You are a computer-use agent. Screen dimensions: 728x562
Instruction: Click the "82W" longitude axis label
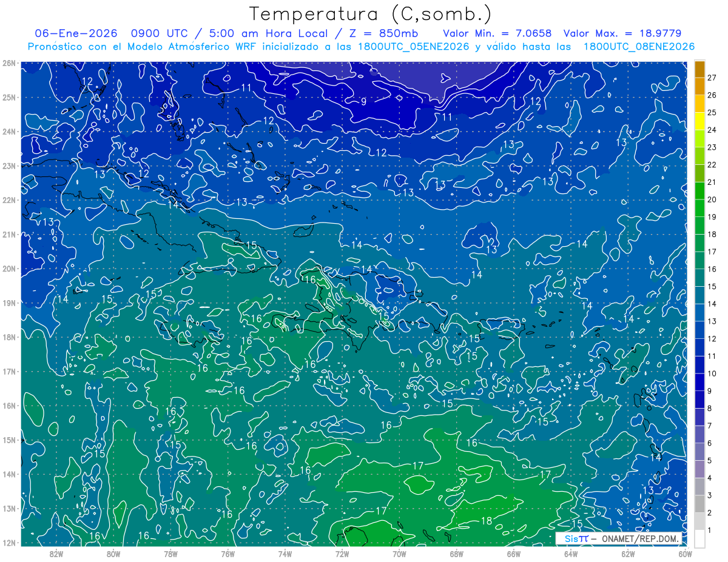coord(56,554)
